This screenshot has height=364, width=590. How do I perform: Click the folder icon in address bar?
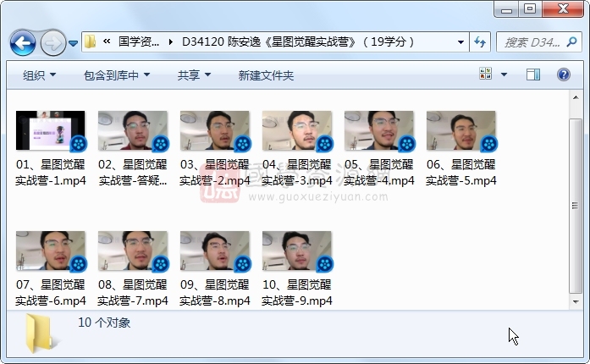(x=91, y=41)
